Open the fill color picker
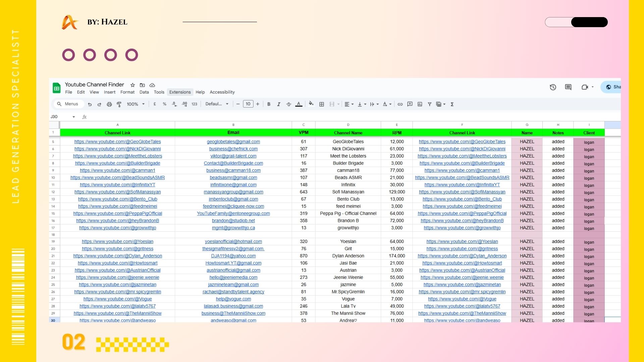 point(311,104)
